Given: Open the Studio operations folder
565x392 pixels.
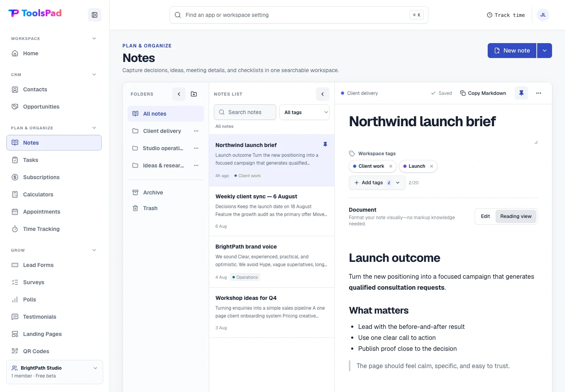Looking at the screenshot, I should tap(159, 148).
